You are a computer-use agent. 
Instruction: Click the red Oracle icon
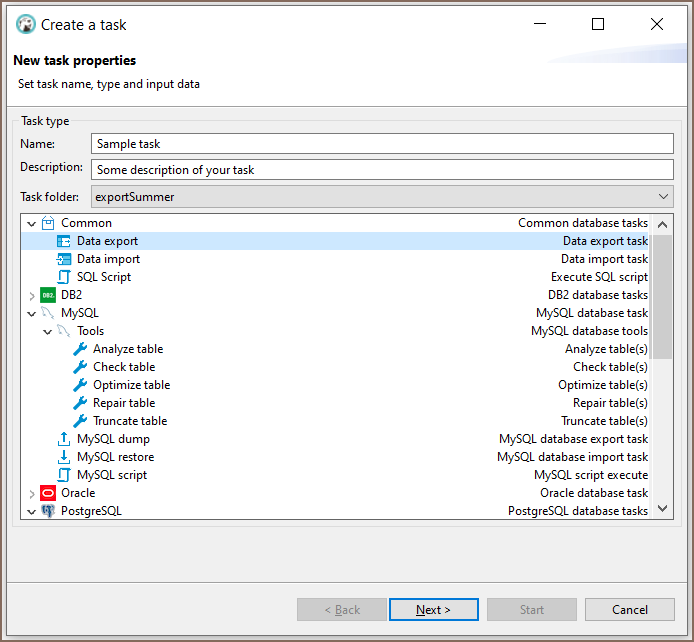click(48, 493)
